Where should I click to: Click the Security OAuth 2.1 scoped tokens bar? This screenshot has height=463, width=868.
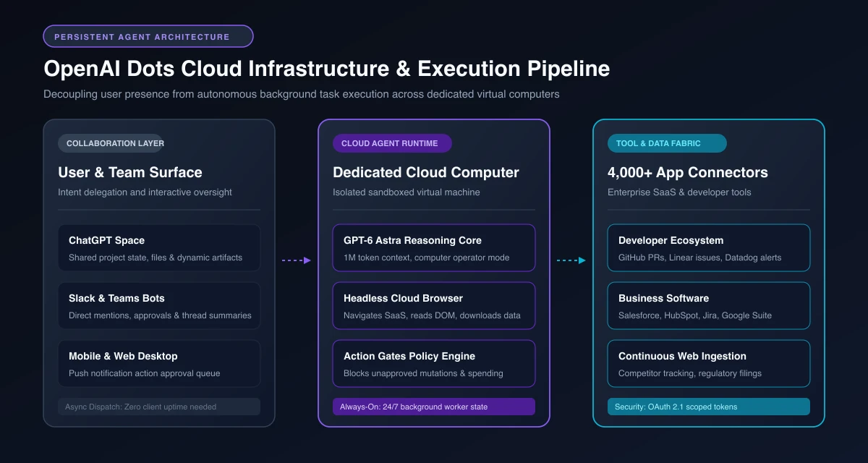pos(709,407)
